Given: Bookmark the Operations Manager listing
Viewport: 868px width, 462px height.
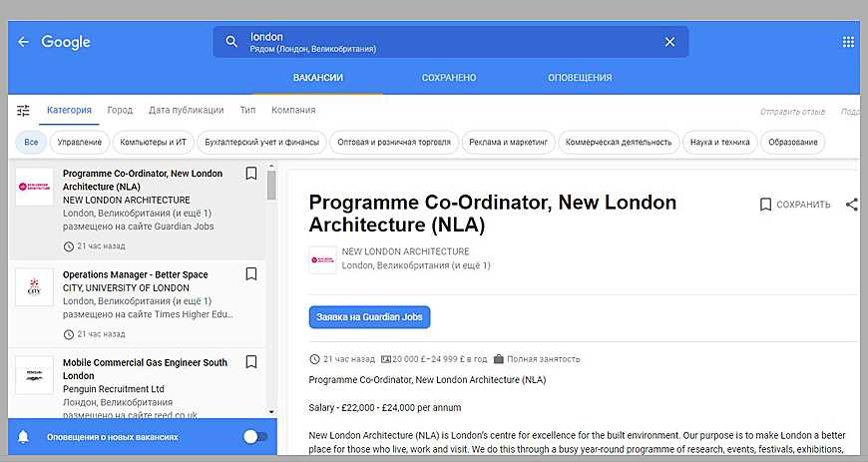Looking at the screenshot, I should point(251,273).
